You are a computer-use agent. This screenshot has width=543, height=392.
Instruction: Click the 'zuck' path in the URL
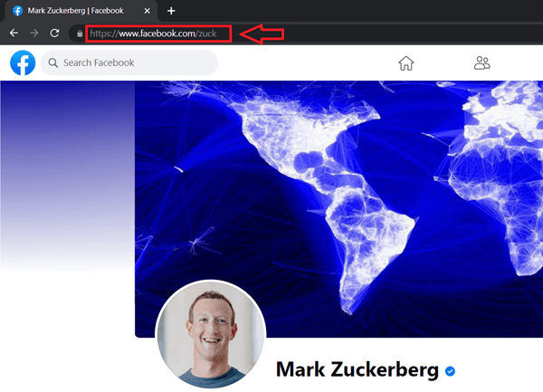pyautogui.click(x=207, y=34)
